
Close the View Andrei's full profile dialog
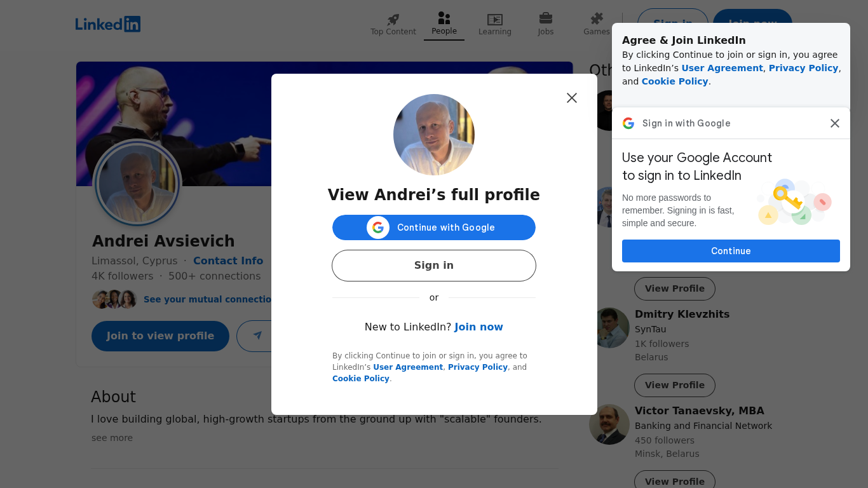[572, 98]
